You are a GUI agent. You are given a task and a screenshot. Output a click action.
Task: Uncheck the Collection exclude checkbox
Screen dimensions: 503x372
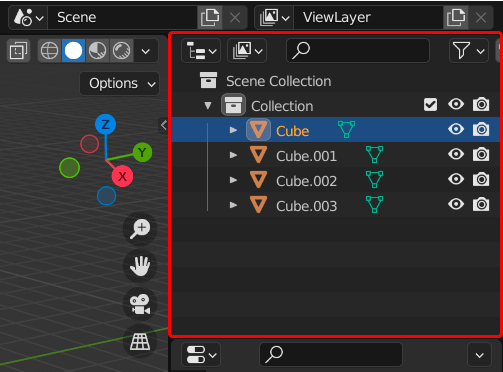tap(430, 105)
